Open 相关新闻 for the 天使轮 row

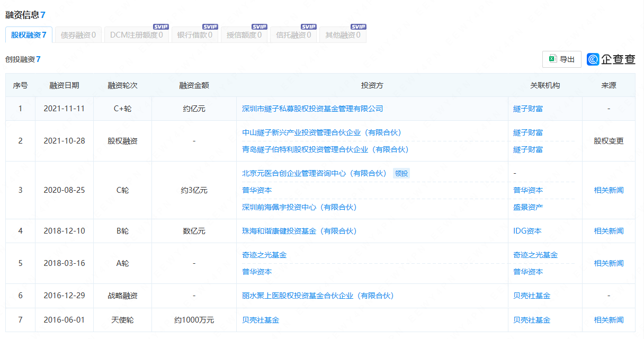(x=609, y=320)
